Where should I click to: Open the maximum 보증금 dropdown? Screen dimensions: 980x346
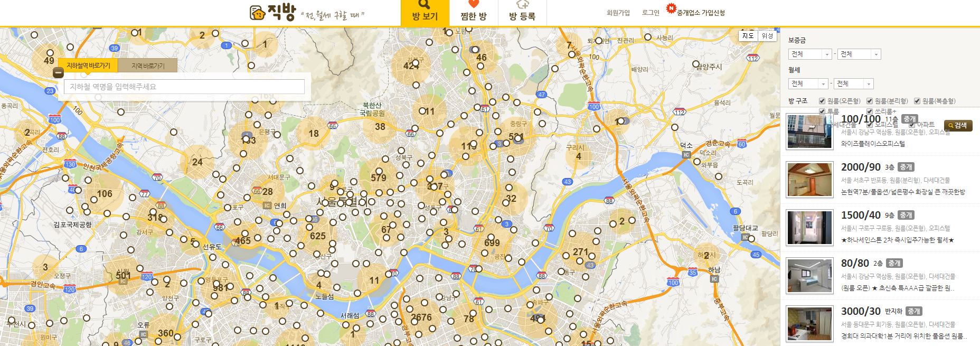coord(859,54)
